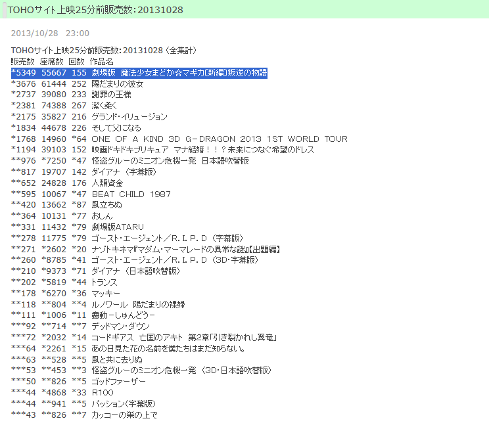Select the ダイアナ (日本語吹替版) row
The width and height of the screenshot is (489, 448).
point(95,271)
